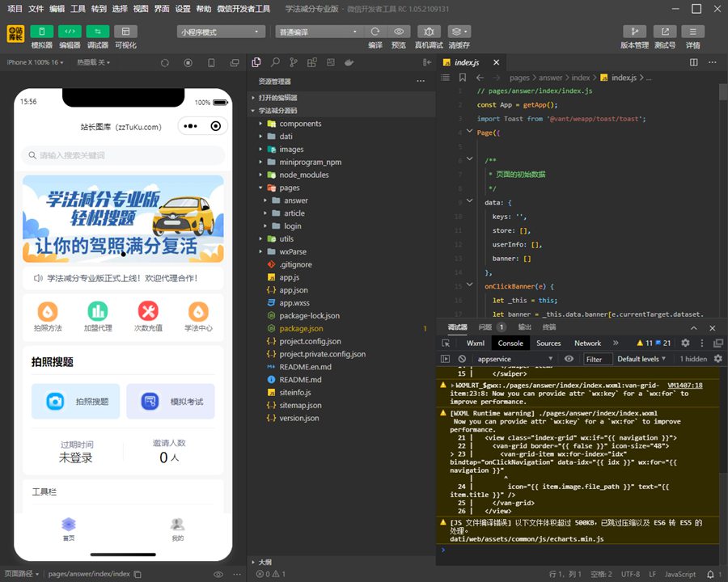Open 版本管理 version control icon
This screenshot has width=728, height=582.
tap(634, 32)
